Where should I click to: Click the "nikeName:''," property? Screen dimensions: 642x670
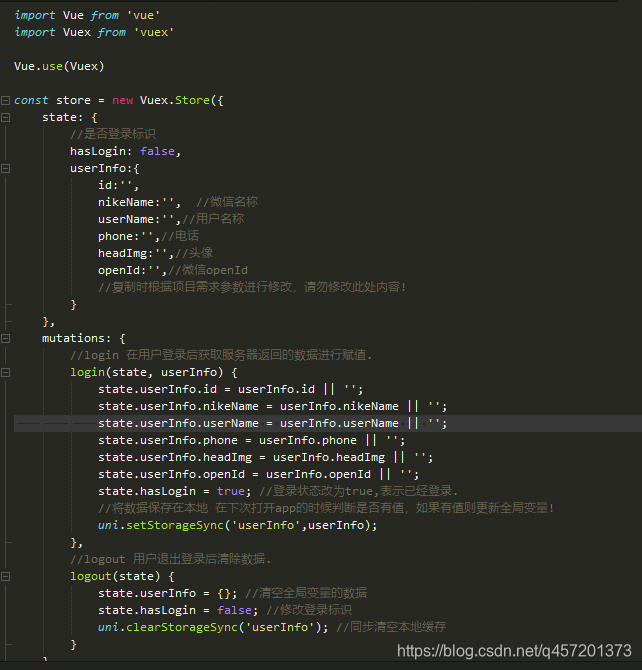pos(139,202)
